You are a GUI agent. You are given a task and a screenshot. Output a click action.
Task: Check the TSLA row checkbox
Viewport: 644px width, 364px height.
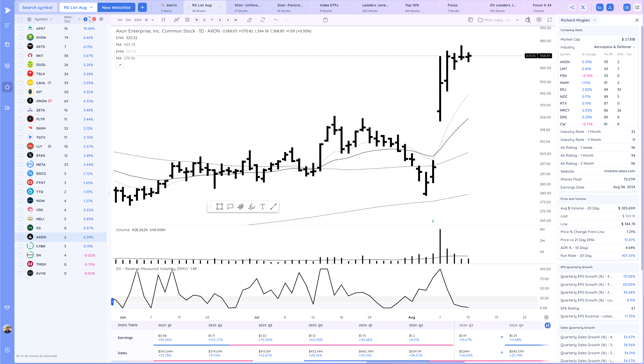tap(20, 74)
